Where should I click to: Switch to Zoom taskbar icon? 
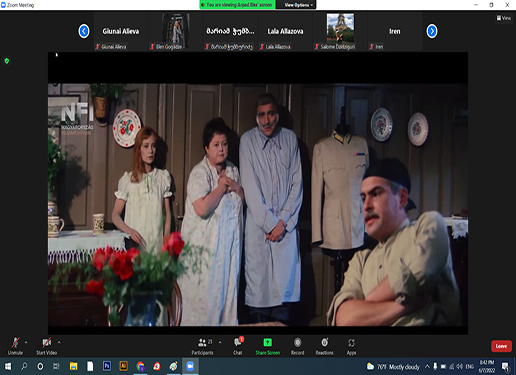coord(190,366)
